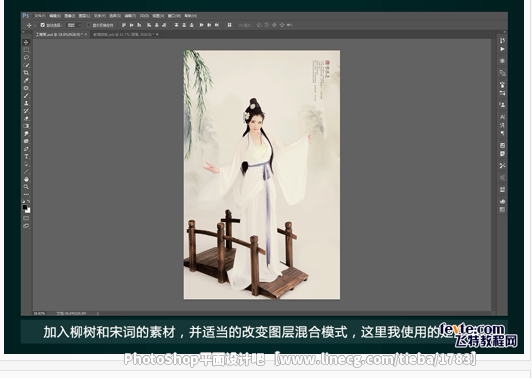The height and width of the screenshot is (378, 532).
Task: Open the Move tool preset picker arrow
Action: [35, 25]
